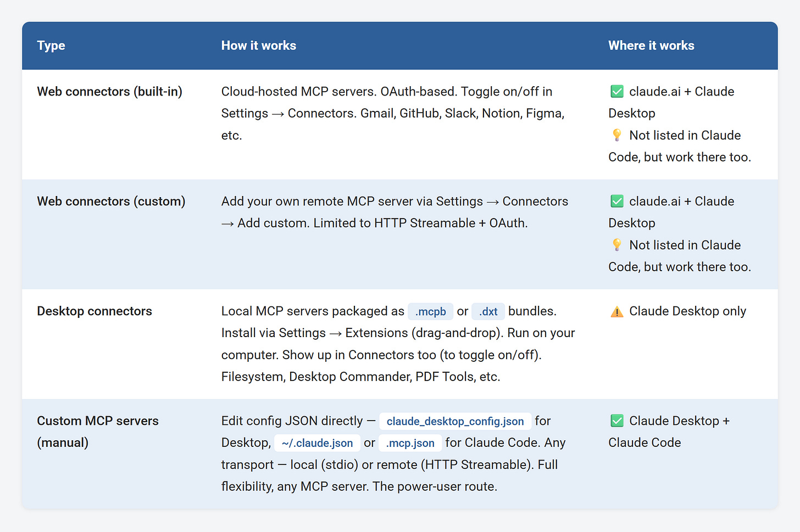Screen dimensions: 800x532
Task: Click the Custom MCP servers (manual) label
Action: pyautogui.click(x=98, y=432)
